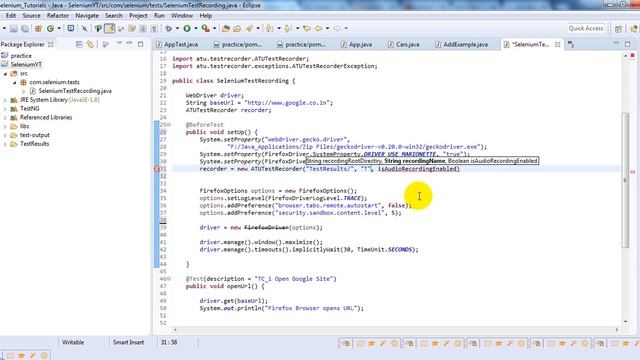Maximize the editor area
This screenshot has height=360, width=640.
(627, 44)
